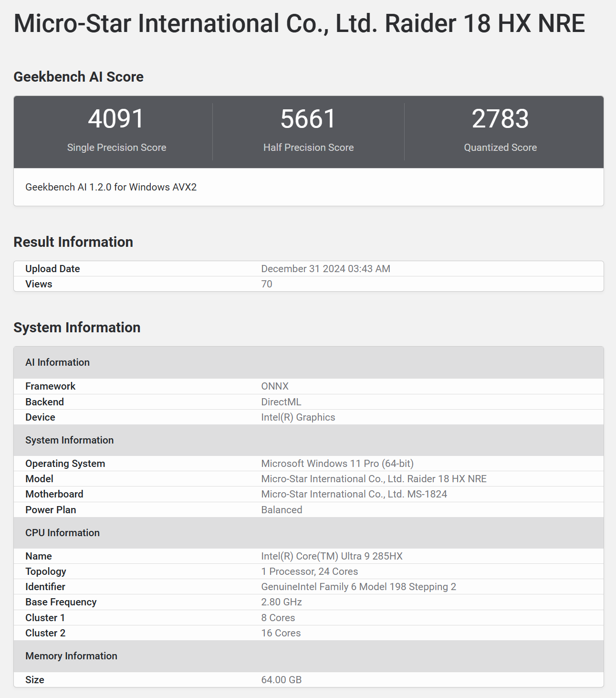Screen dimensions: 616x698
Task: Click the 2.80 GHz base frequency value
Action: tap(282, 602)
